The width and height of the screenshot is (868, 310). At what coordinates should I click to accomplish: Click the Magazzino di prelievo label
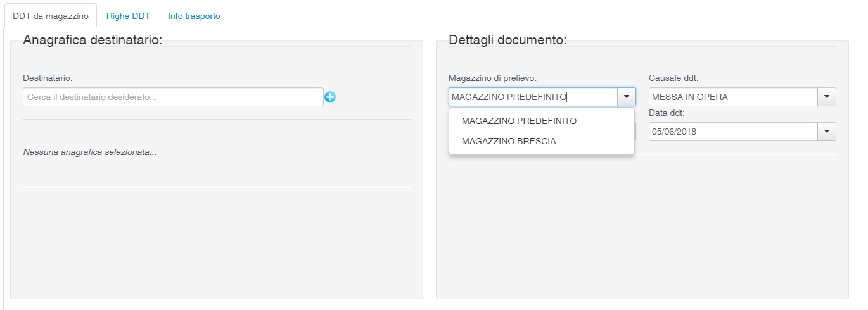pos(492,78)
